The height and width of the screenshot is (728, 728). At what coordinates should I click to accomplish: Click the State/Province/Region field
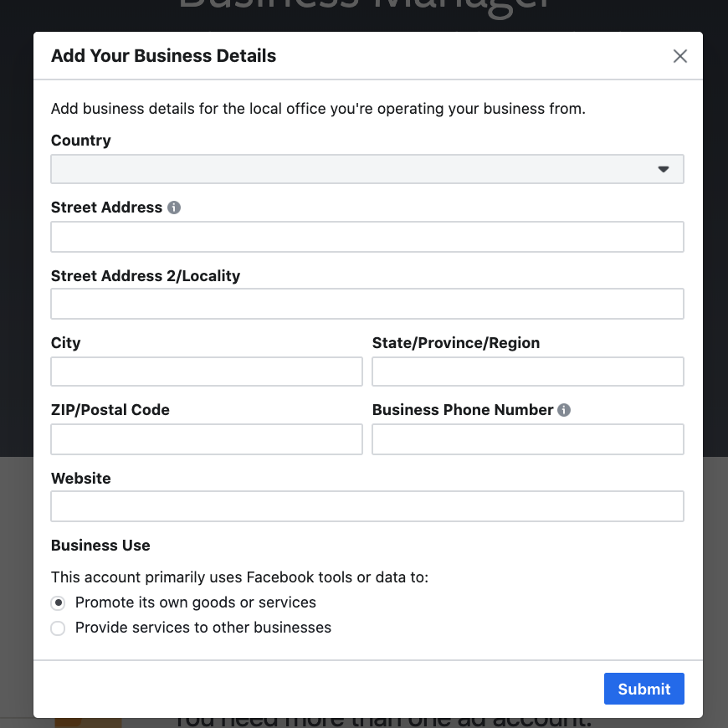tap(527, 372)
